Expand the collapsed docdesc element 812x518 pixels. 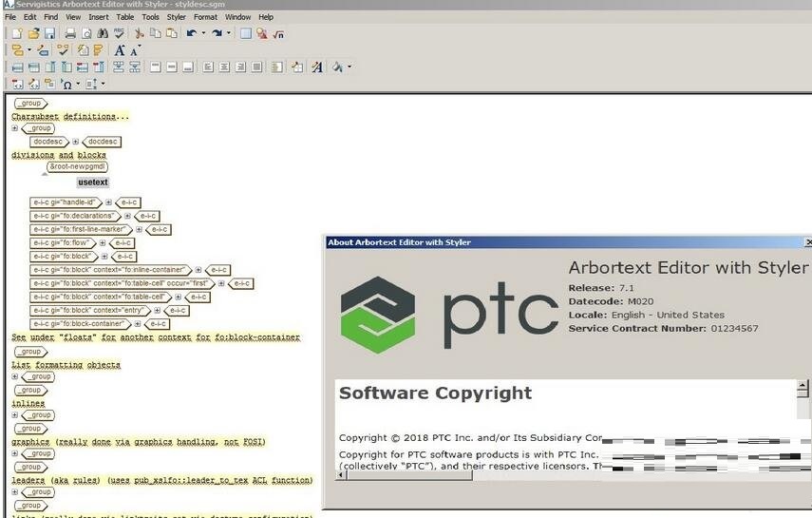(76, 142)
